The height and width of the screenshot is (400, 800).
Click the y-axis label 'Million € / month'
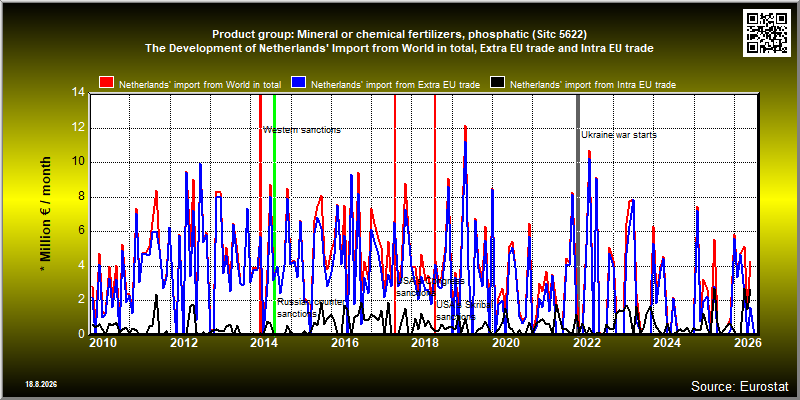(x=45, y=214)
